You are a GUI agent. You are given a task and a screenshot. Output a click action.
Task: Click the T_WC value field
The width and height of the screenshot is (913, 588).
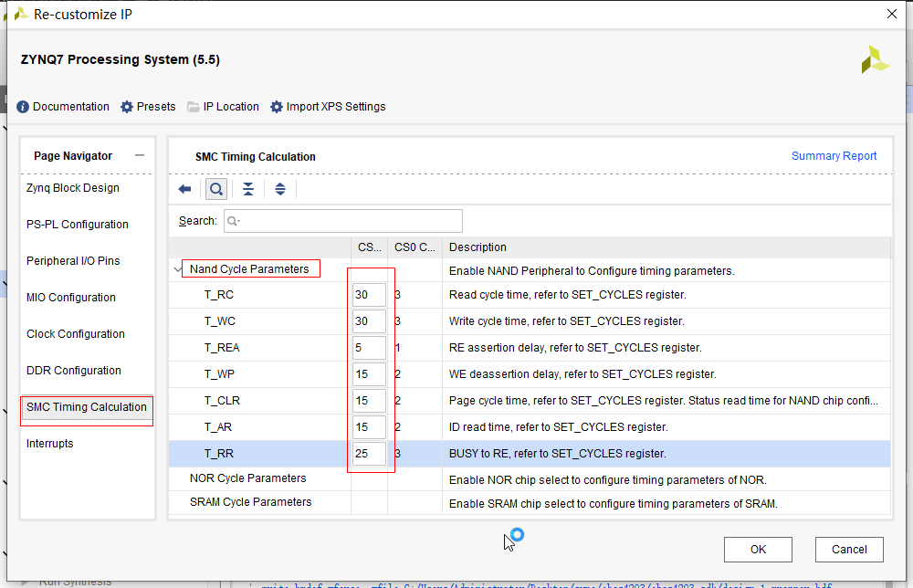pos(369,321)
